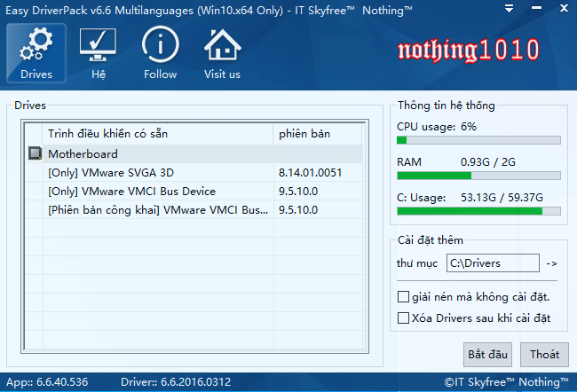Screen dimensions: 577x392
Task: Toggle Xóa Drivers sau khi cài đặt
Action: (x=404, y=318)
